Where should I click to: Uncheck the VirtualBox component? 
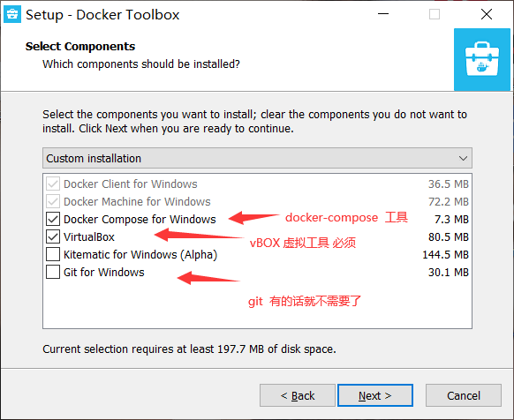click(x=53, y=236)
